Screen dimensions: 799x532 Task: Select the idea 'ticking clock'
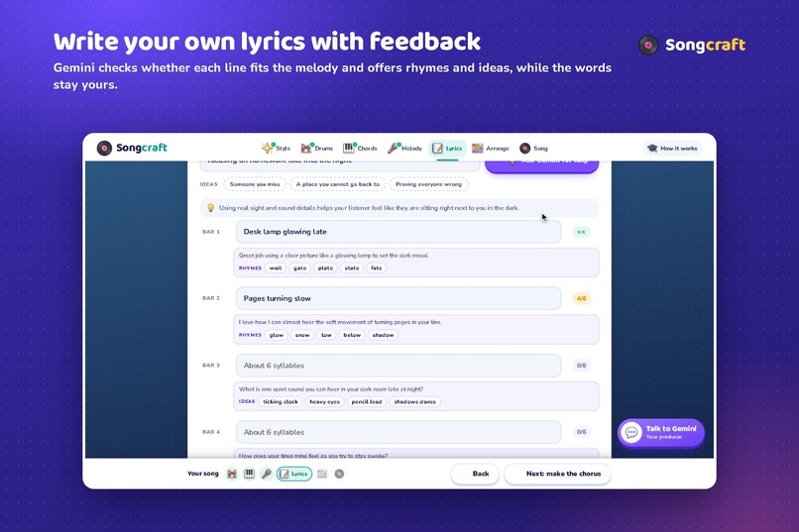pyautogui.click(x=281, y=401)
